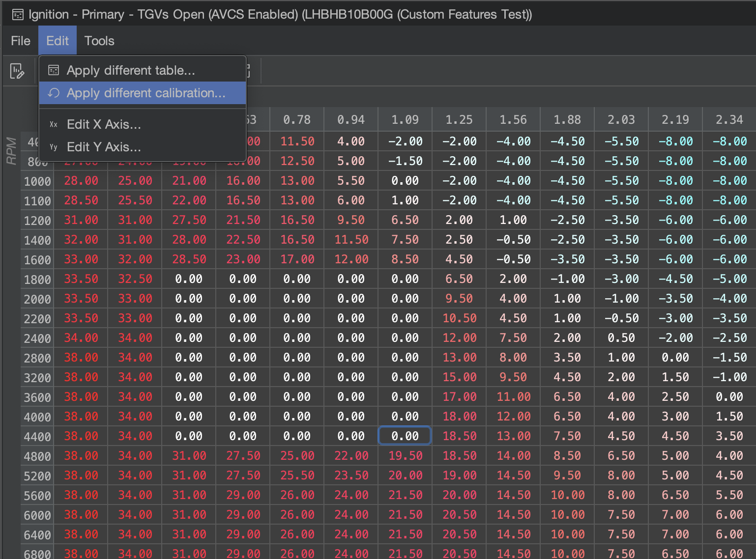Click the 23.50 cell in row 5200
Screen dimensions: 756x559
(x=351, y=475)
